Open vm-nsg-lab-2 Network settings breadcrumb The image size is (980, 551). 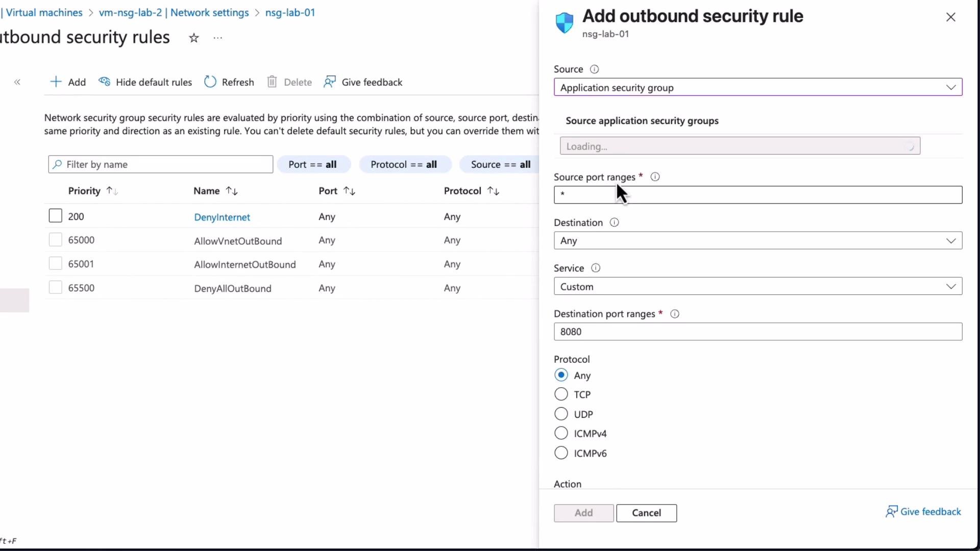174,12
